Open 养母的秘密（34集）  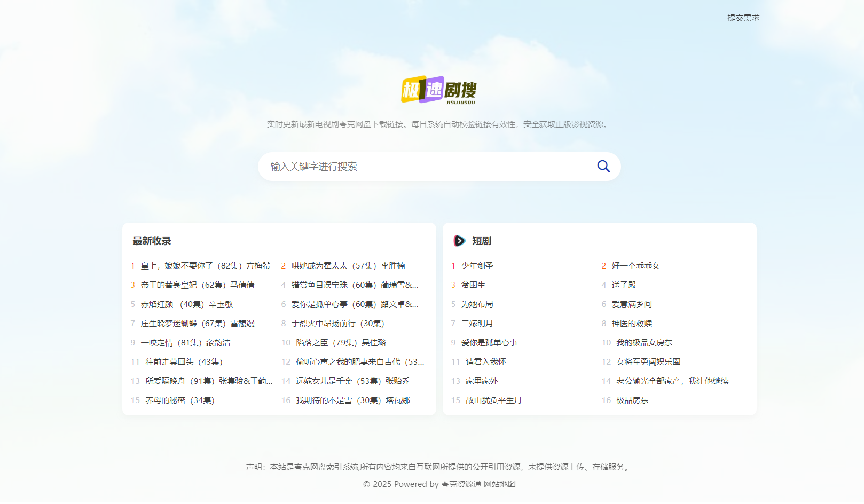pos(180,400)
